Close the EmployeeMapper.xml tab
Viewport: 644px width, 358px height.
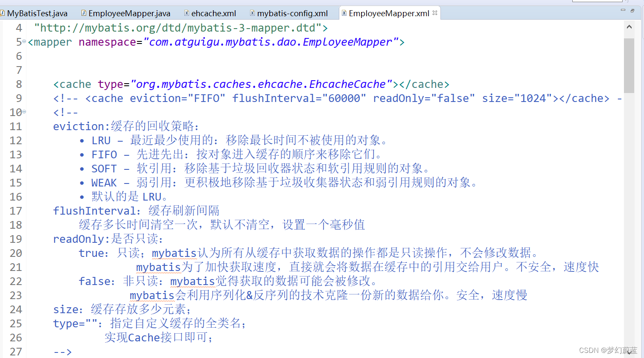435,13
